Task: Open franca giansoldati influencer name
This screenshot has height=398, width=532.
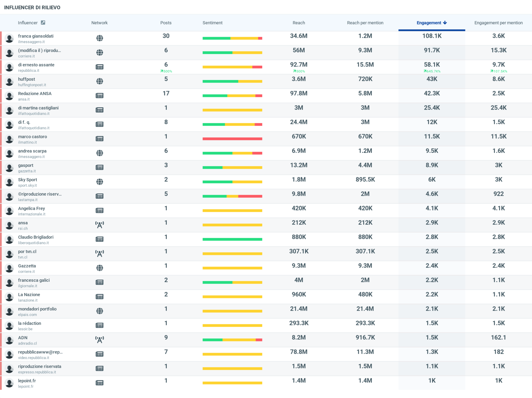Action: (36, 36)
